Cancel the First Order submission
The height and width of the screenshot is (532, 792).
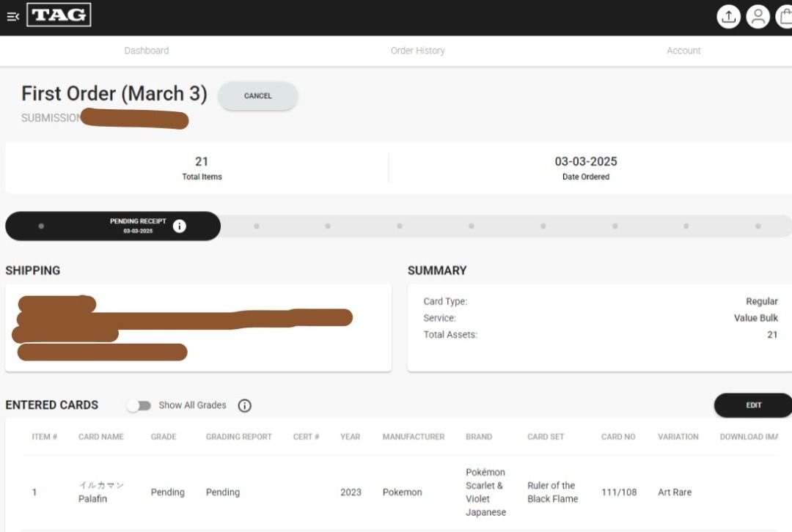tap(257, 96)
